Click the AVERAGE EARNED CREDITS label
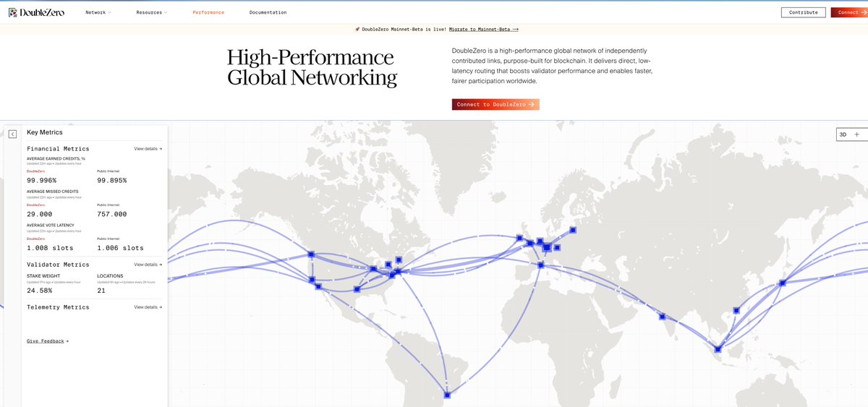Screen dimensions: 868x407 click(56, 158)
